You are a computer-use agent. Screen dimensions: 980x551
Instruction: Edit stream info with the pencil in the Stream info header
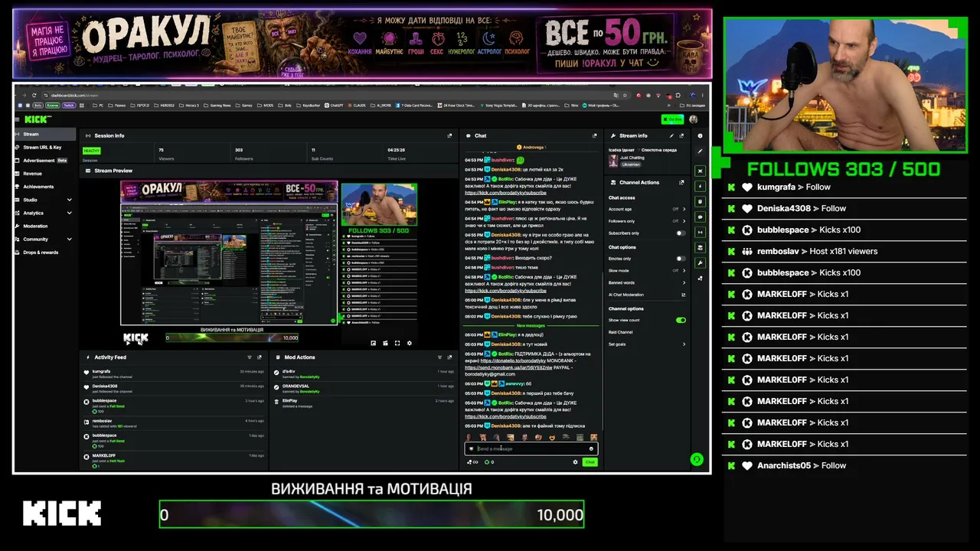click(x=671, y=135)
